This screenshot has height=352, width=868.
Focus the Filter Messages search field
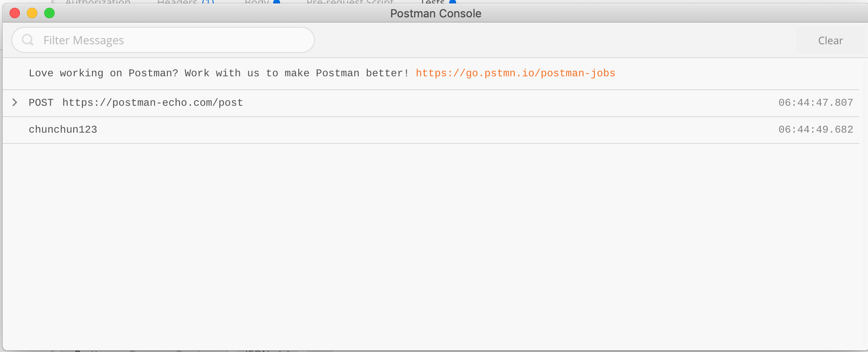tap(163, 40)
